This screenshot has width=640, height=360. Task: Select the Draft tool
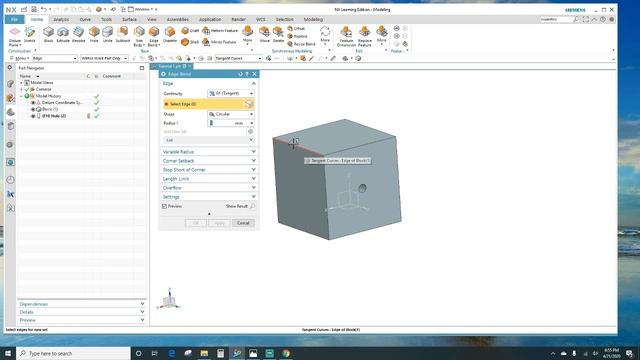[190, 31]
